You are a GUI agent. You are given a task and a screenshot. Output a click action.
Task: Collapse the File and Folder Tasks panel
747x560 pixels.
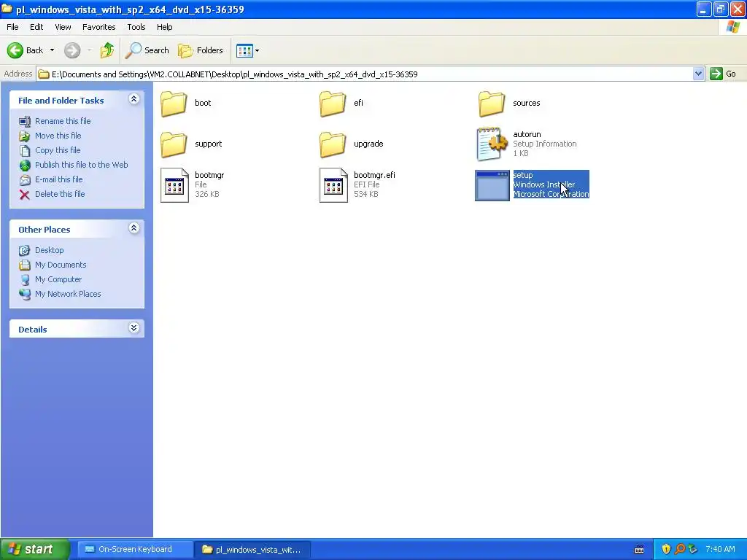(x=134, y=99)
